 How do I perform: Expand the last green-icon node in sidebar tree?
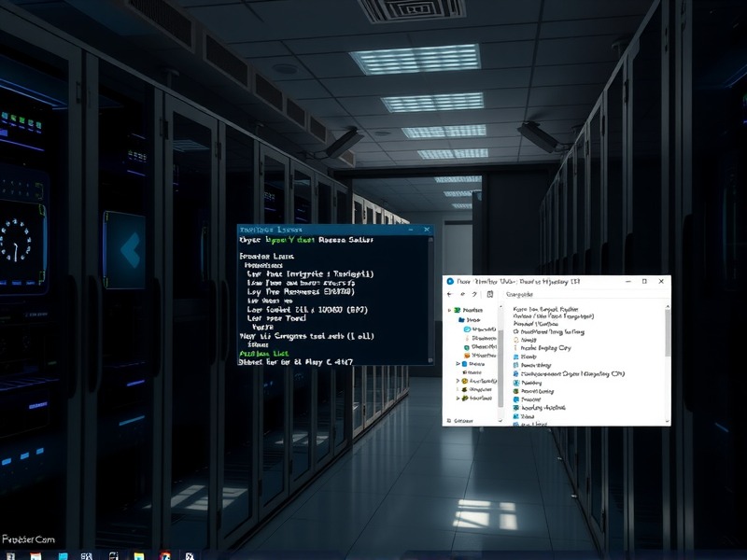tap(458, 398)
